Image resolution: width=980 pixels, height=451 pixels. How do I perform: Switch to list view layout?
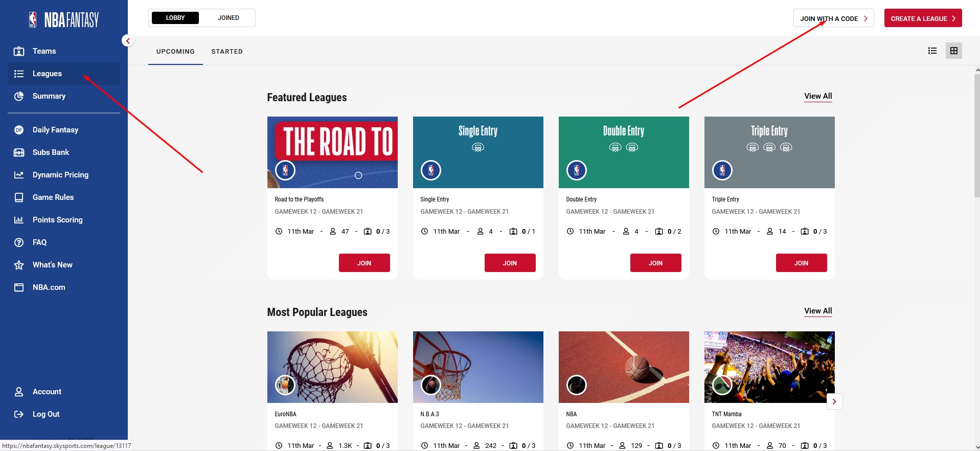932,51
